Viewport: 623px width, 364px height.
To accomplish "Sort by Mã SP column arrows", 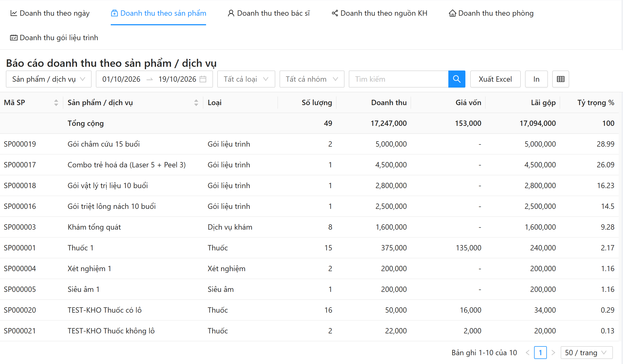I will (x=56, y=103).
